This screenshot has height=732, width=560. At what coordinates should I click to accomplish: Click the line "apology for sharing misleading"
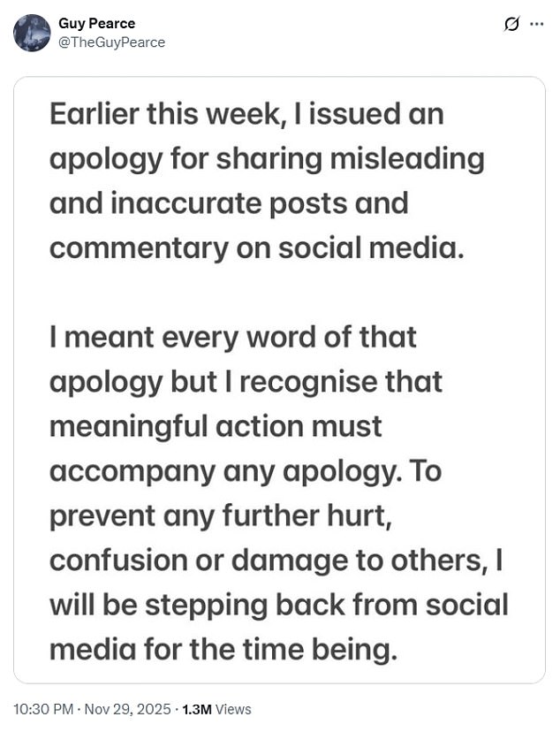point(267,159)
